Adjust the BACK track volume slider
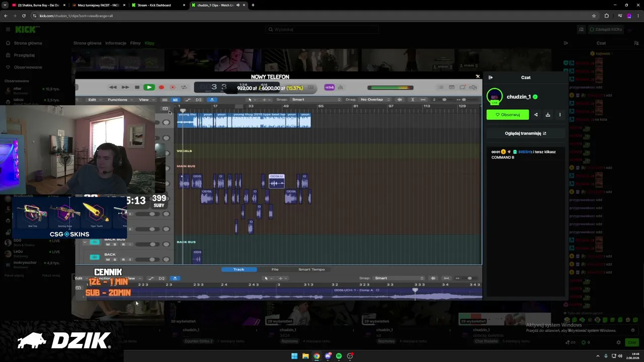The image size is (644, 362). [146, 259]
